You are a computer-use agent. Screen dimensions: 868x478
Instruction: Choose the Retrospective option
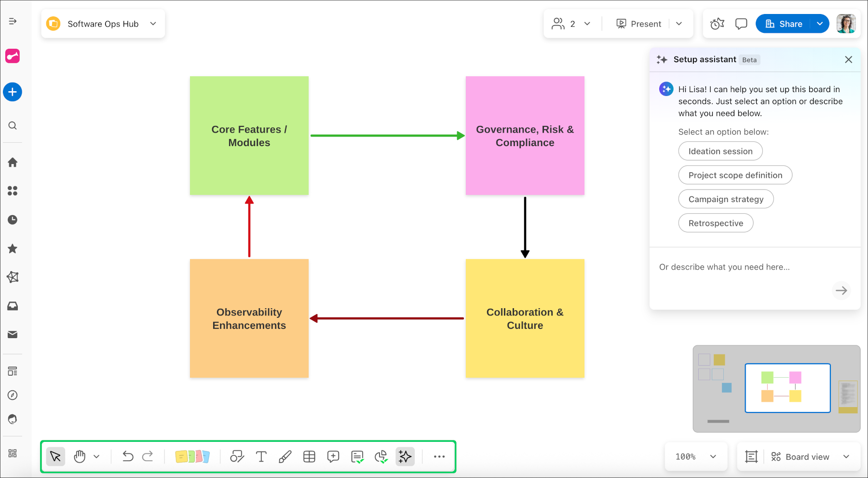click(x=716, y=223)
